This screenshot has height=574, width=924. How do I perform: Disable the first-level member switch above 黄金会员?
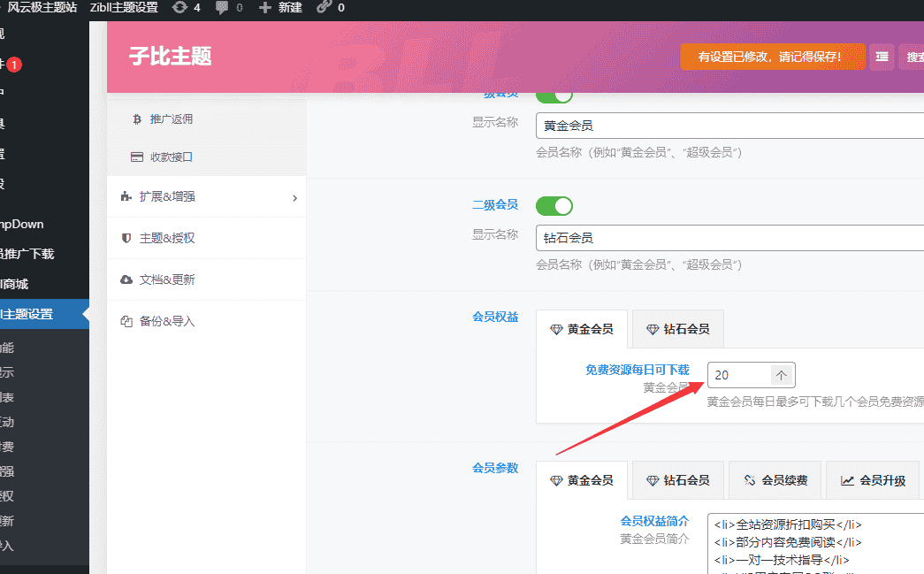coord(554,94)
